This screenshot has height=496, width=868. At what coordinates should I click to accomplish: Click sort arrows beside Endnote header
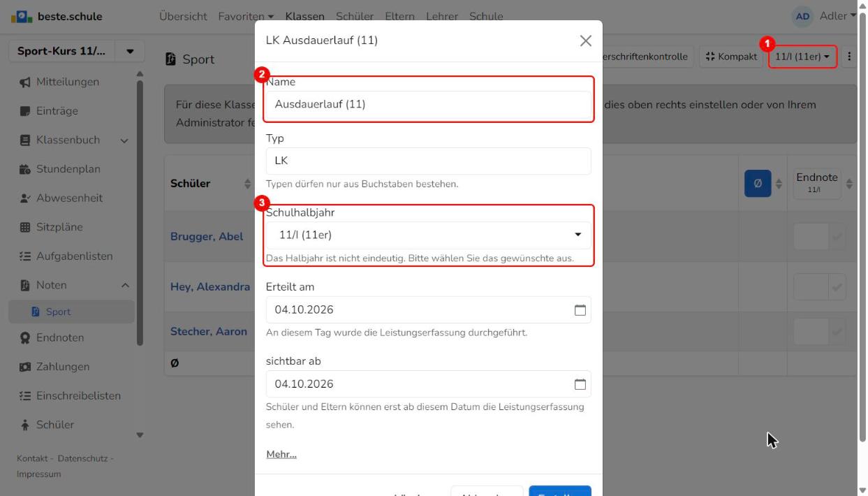tap(849, 184)
